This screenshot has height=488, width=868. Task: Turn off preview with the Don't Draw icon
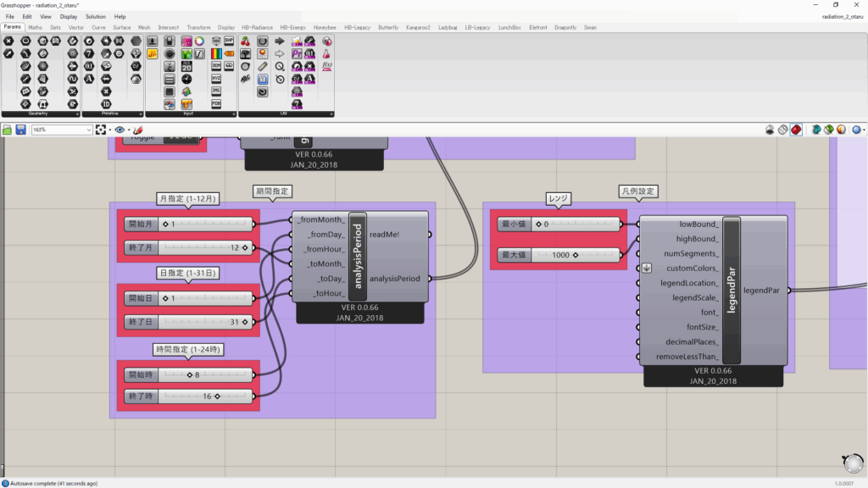click(771, 130)
